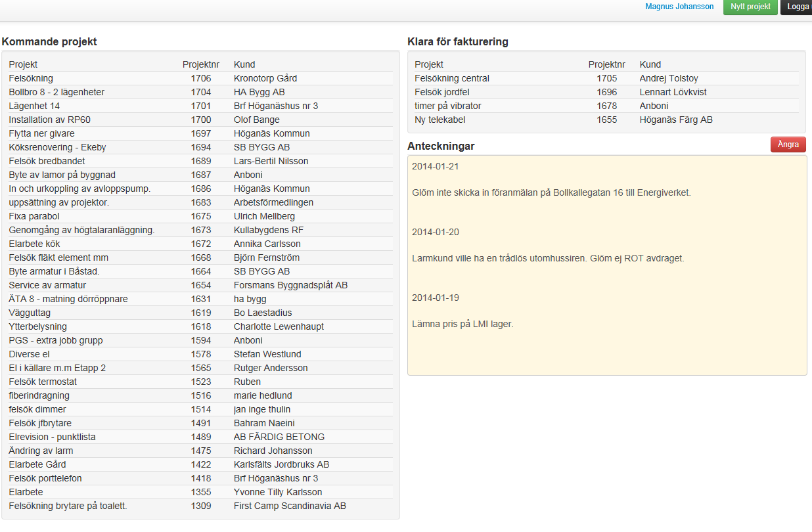Select Byte armatur i Båstad project
The width and height of the screenshot is (812, 532).
[x=54, y=271]
